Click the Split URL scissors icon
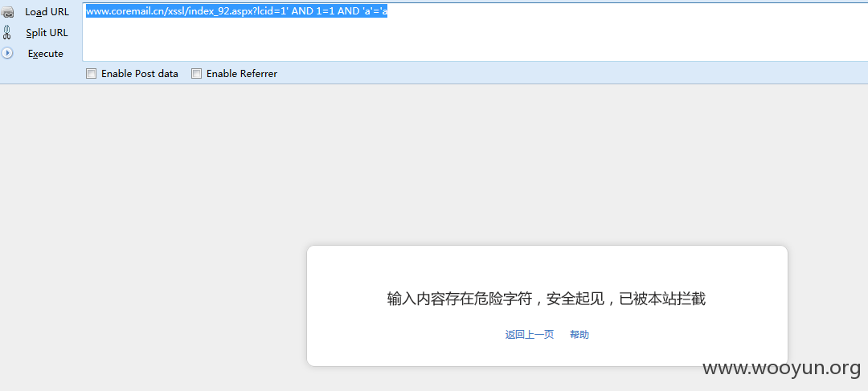The image size is (868, 391). 6,33
